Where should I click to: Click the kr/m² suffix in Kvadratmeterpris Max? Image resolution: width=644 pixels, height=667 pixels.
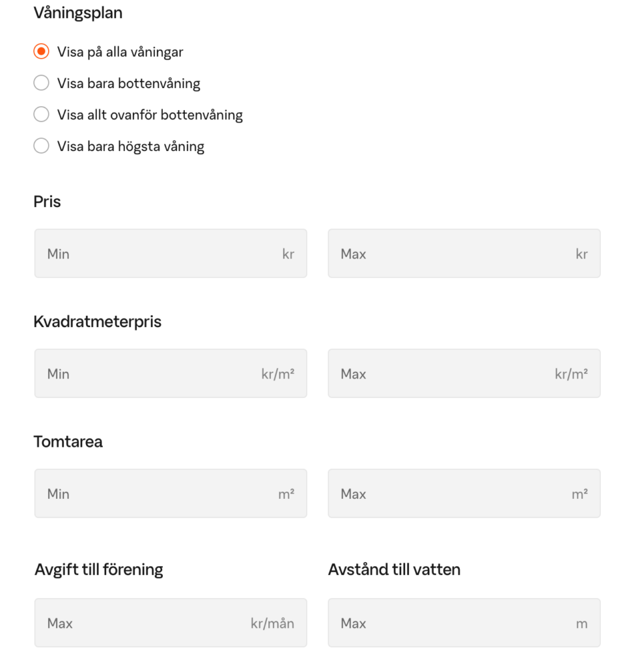point(571,374)
